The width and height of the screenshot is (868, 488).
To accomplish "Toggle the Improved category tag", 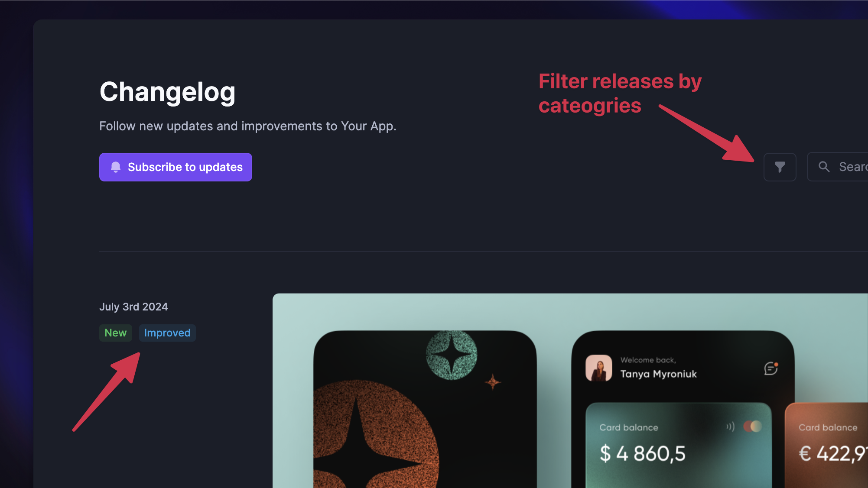I will pos(167,333).
